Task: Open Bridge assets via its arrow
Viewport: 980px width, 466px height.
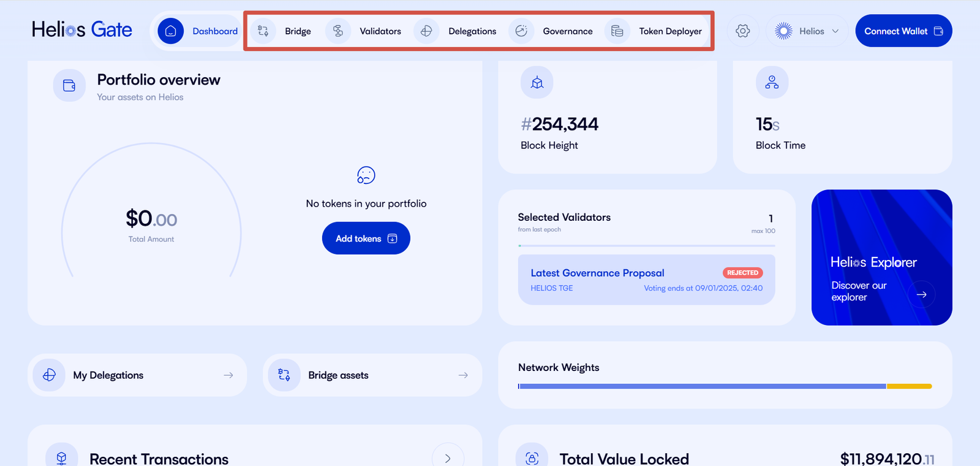Action: (x=463, y=375)
